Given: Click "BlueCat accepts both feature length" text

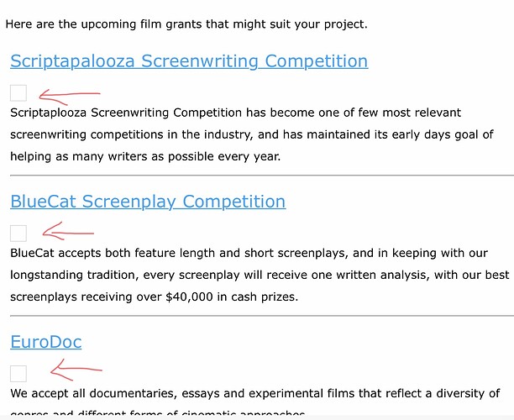Looking at the screenshot, I should pos(113,253).
